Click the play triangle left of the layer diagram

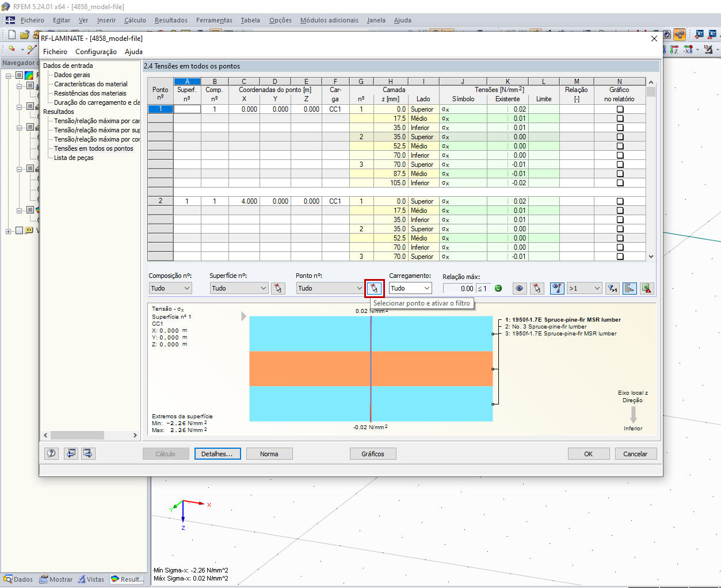tap(243, 316)
